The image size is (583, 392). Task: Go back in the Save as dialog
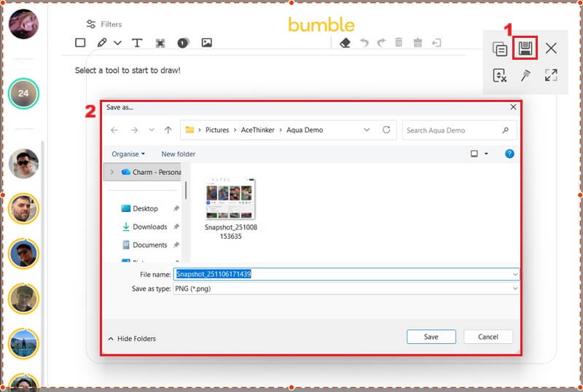click(x=114, y=130)
